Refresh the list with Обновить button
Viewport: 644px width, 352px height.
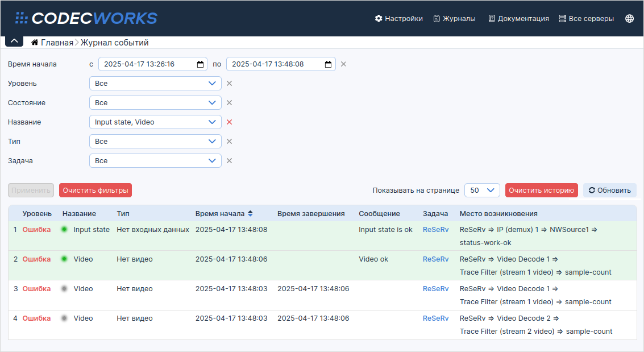point(609,191)
